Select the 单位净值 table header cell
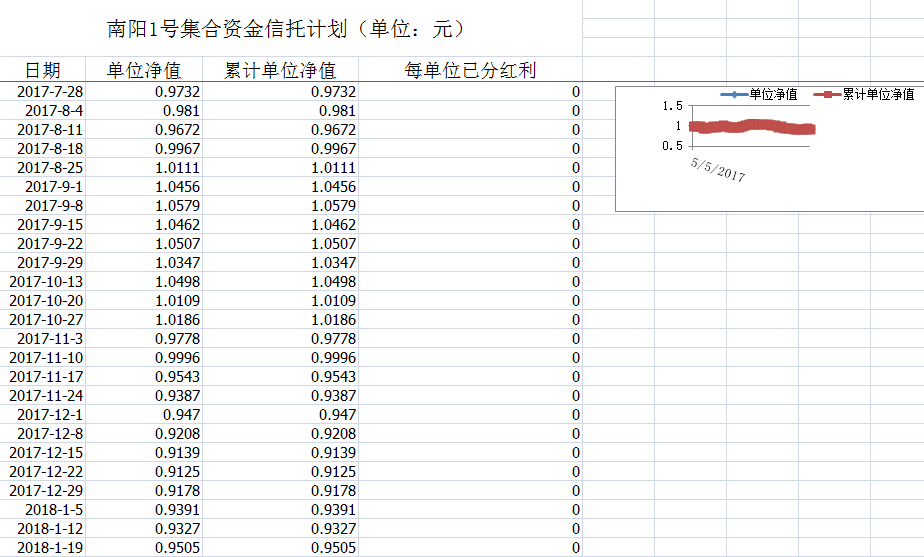Screen dimensions: 924x557 [144, 70]
